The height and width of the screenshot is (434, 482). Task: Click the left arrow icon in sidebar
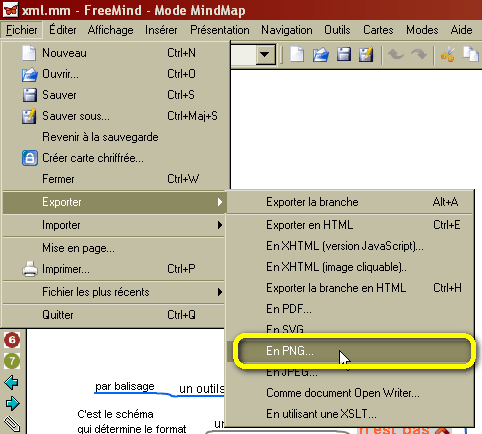(x=12, y=382)
